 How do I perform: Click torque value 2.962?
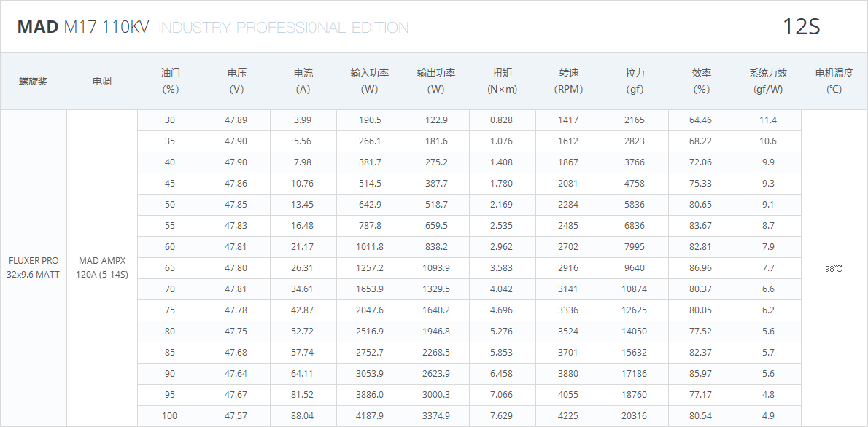(502, 247)
